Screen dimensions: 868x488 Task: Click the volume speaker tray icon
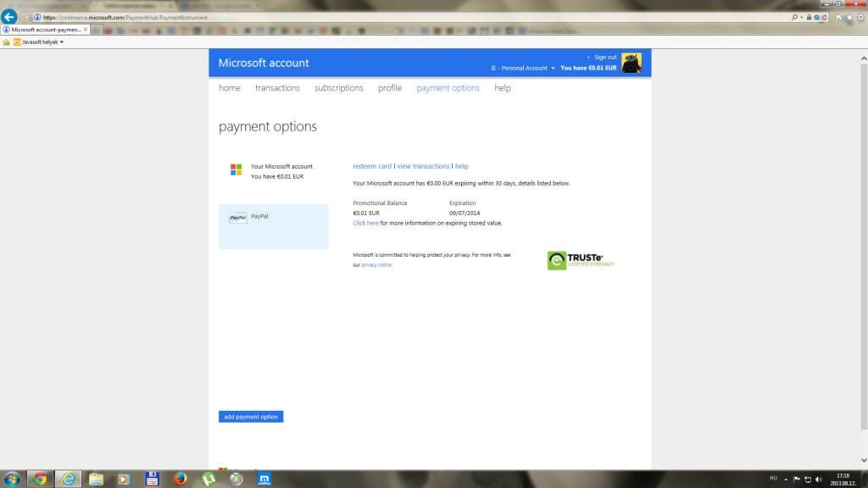819,480
